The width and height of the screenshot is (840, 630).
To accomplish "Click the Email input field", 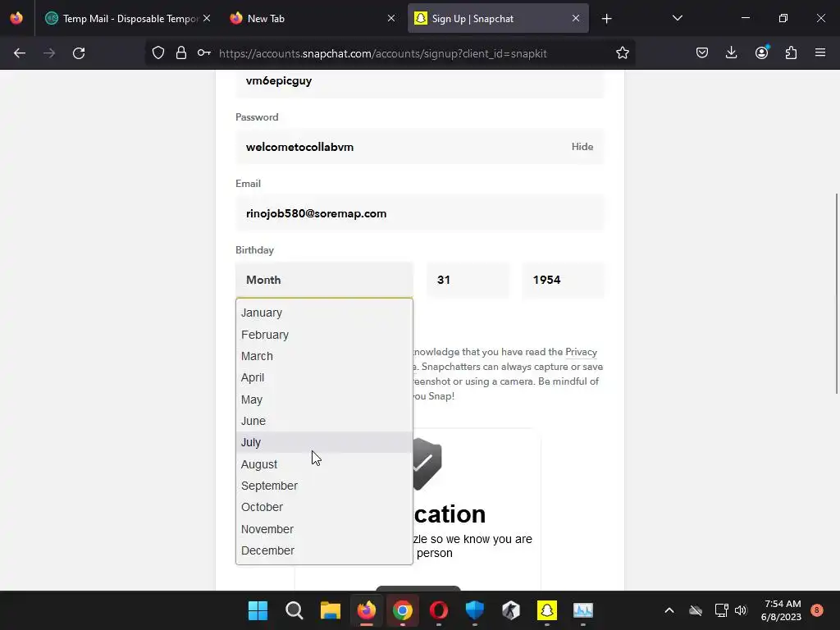I will coord(419,214).
